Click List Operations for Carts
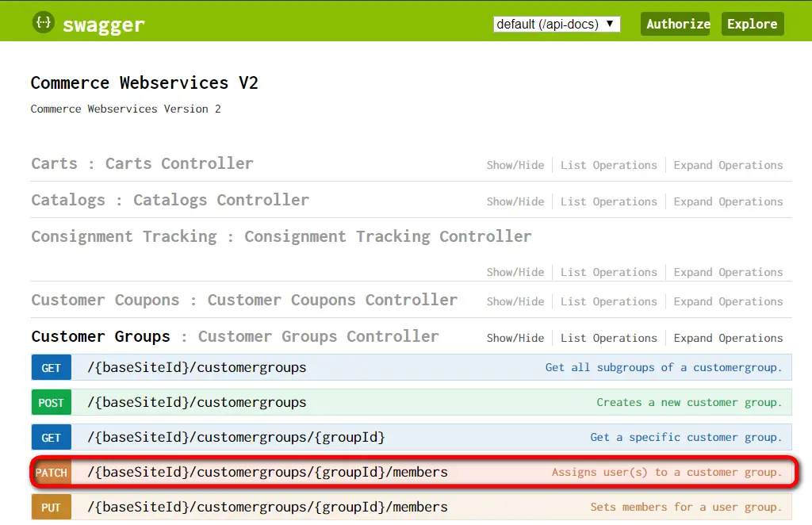 [608, 165]
